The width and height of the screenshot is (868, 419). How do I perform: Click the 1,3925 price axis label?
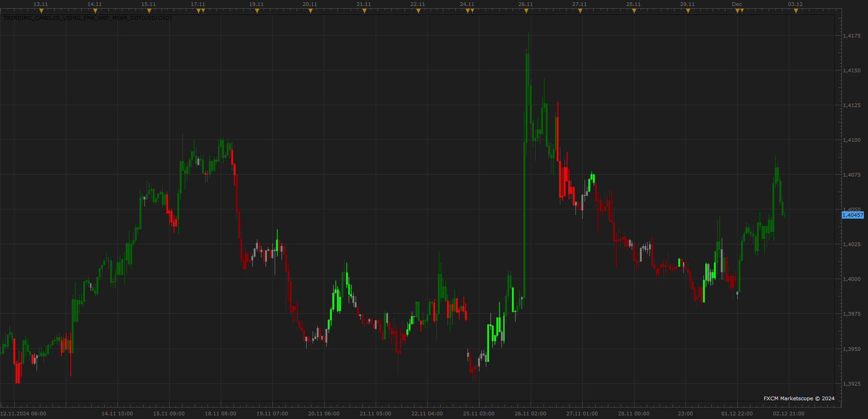click(852, 384)
